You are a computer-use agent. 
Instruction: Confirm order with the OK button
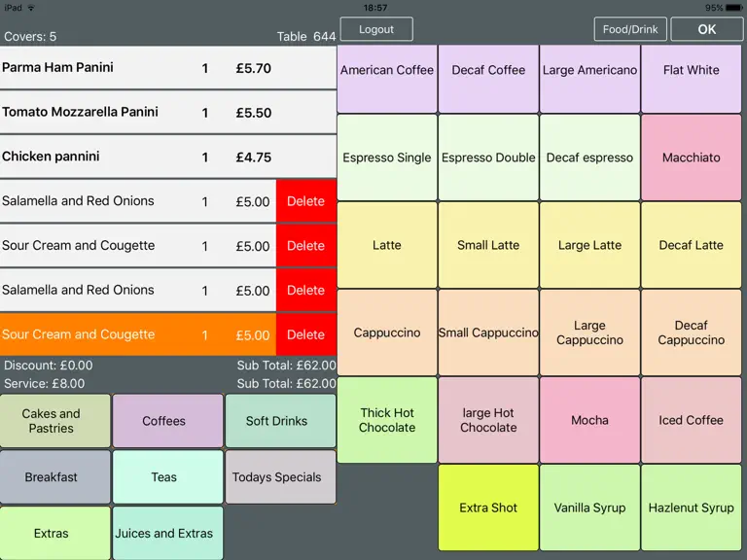706,29
